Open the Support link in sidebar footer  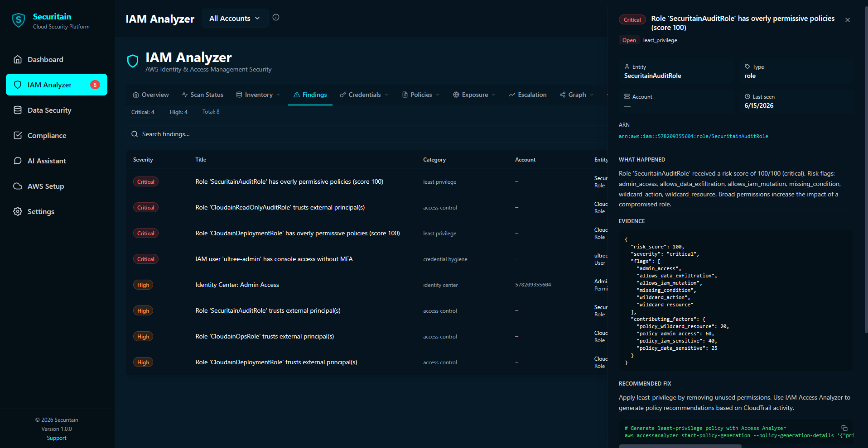pyautogui.click(x=57, y=438)
